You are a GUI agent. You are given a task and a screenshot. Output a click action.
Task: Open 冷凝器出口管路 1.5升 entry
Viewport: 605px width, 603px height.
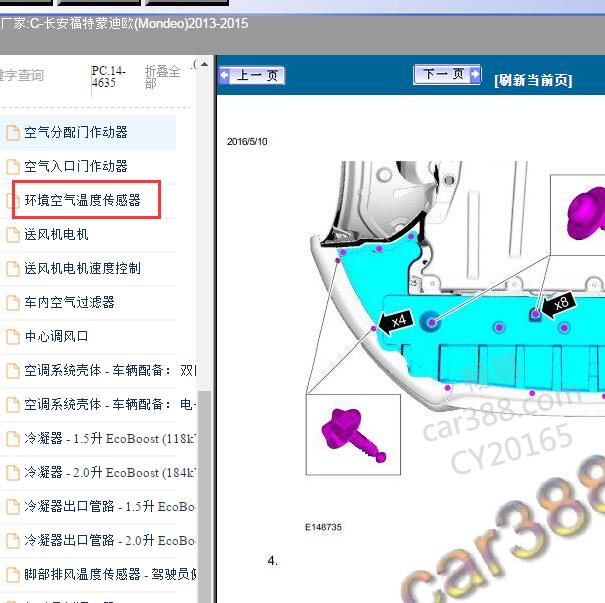tap(110, 506)
